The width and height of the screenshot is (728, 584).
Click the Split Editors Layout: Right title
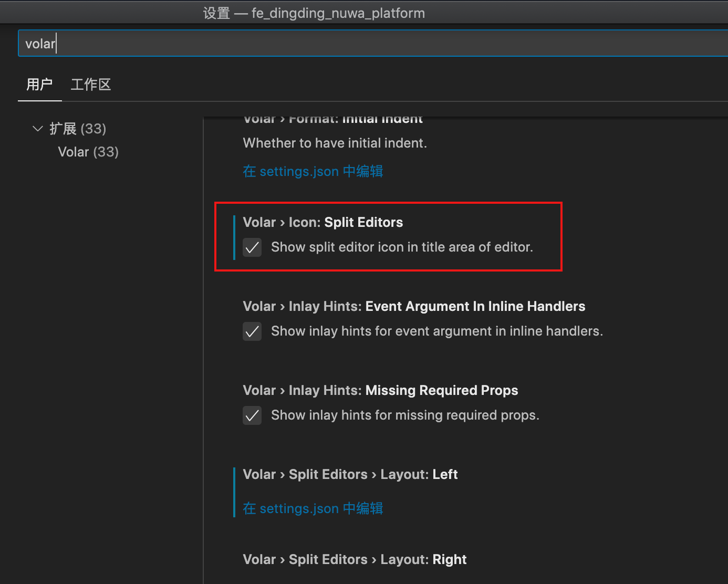click(x=355, y=559)
